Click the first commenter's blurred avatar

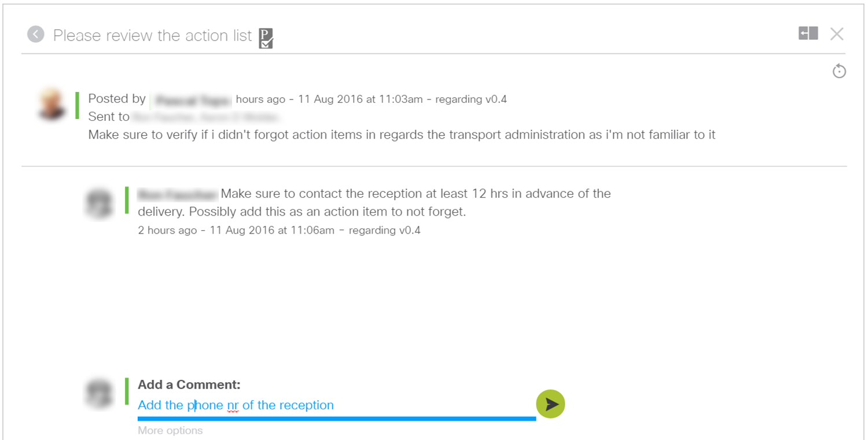coord(99,203)
